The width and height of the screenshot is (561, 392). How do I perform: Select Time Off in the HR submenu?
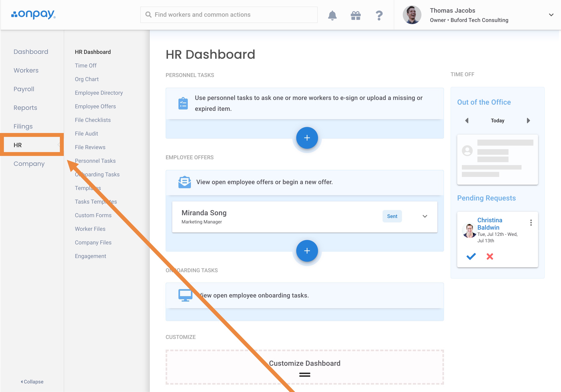tap(86, 66)
